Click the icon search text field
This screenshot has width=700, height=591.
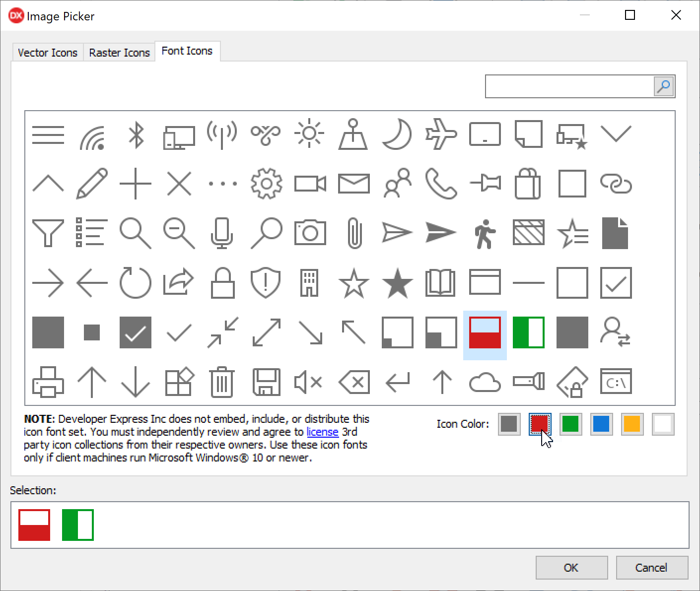(x=569, y=87)
